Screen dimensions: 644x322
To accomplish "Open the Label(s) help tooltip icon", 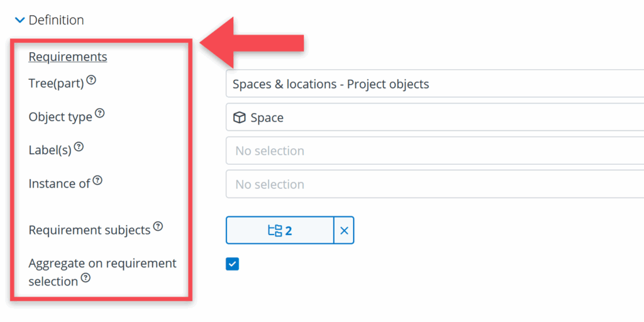I will pos(79,147).
